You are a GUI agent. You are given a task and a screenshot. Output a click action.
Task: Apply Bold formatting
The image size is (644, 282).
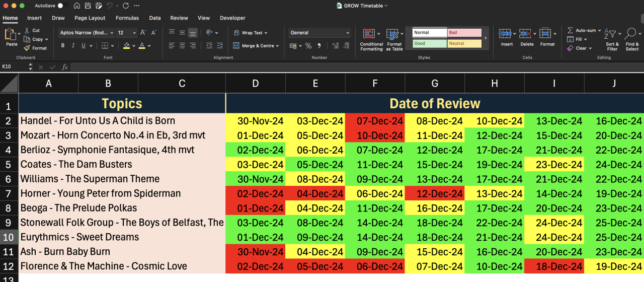(63, 45)
